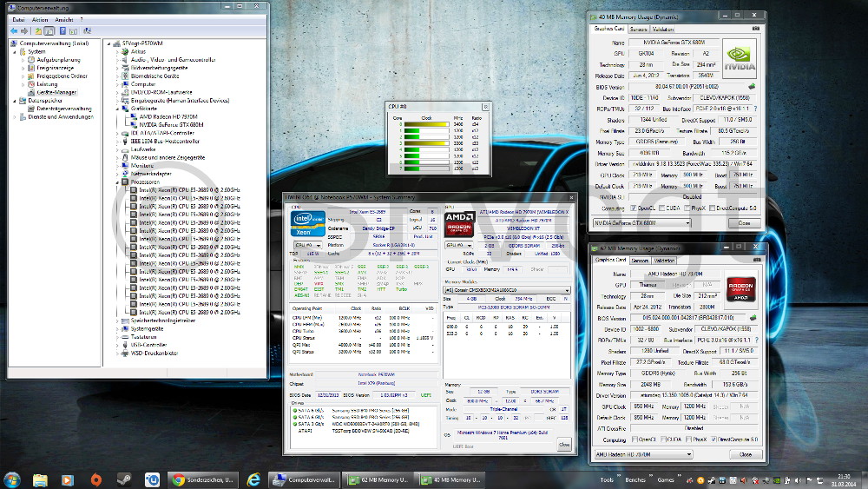Switch to Sensors tab in AMD GPU-Z
868x489 pixels.
[x=640, y=261]
